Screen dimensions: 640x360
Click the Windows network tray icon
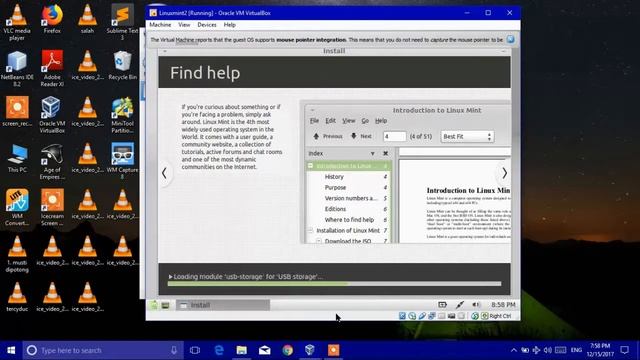[x=536, y=350]
